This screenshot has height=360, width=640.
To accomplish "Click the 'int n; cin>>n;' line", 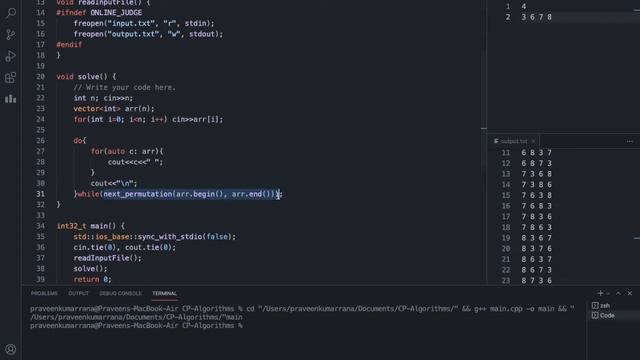I will point(103,98).
